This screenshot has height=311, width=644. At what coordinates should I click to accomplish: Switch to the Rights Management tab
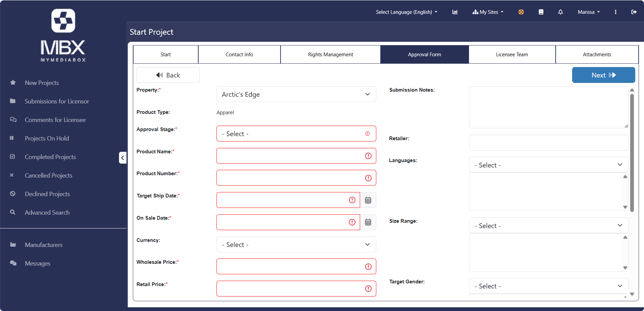point(330,55)
